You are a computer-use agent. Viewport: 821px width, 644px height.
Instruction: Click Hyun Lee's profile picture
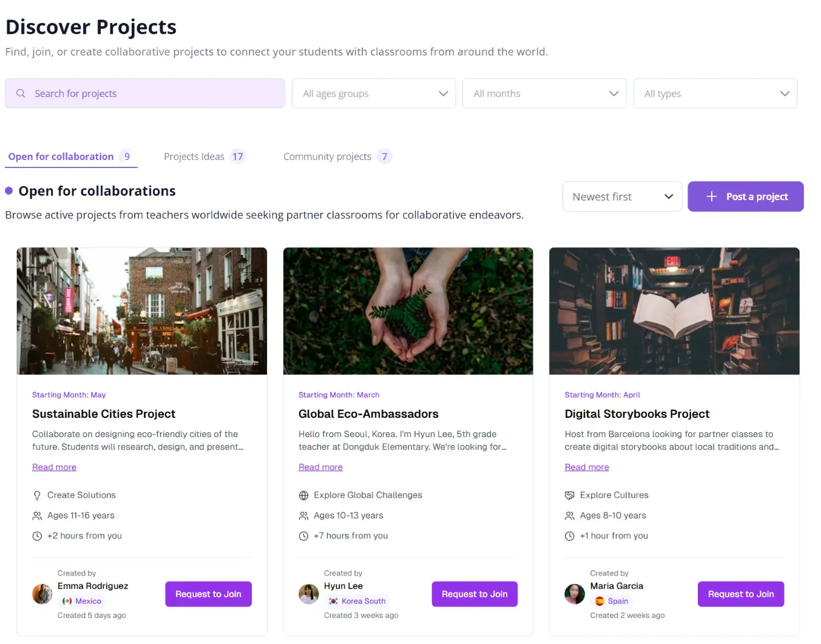(308, 594)
